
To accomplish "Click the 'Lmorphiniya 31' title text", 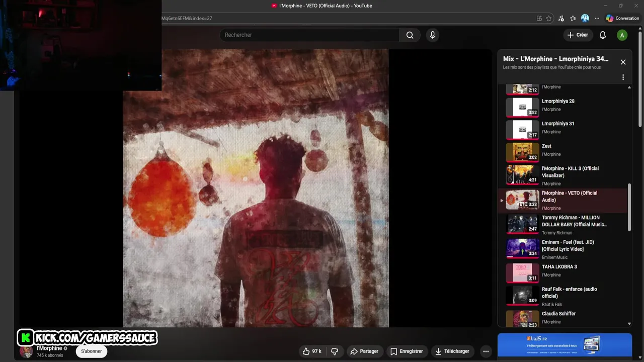I will 558,124.
